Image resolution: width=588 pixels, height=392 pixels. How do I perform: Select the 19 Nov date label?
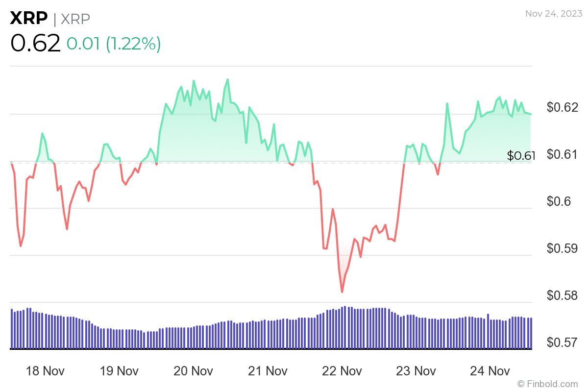(119, 370)
